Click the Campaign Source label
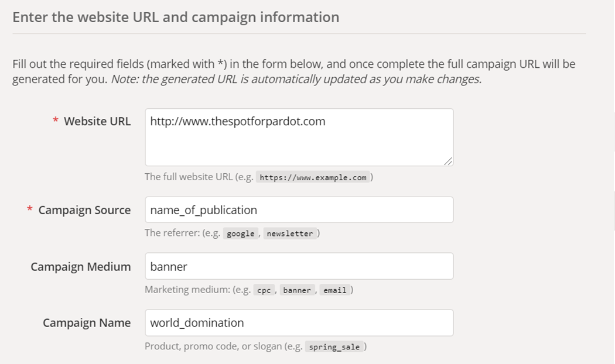615x364 pixels. coord(84,210)
